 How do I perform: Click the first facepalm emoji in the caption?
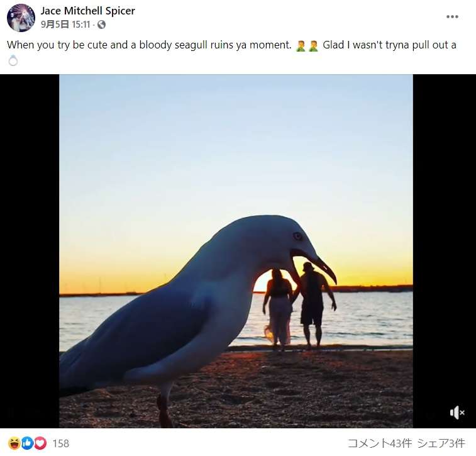point(300,46)
